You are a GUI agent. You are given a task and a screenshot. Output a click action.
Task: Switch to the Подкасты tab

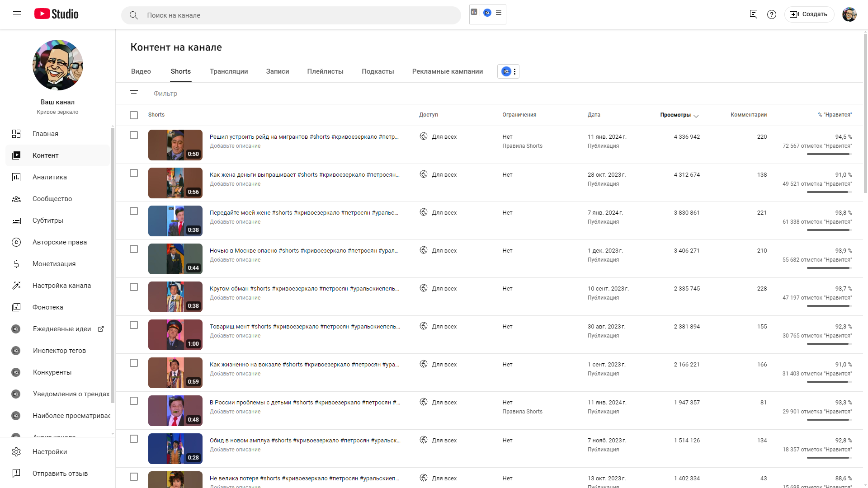[x=378, y=71]
